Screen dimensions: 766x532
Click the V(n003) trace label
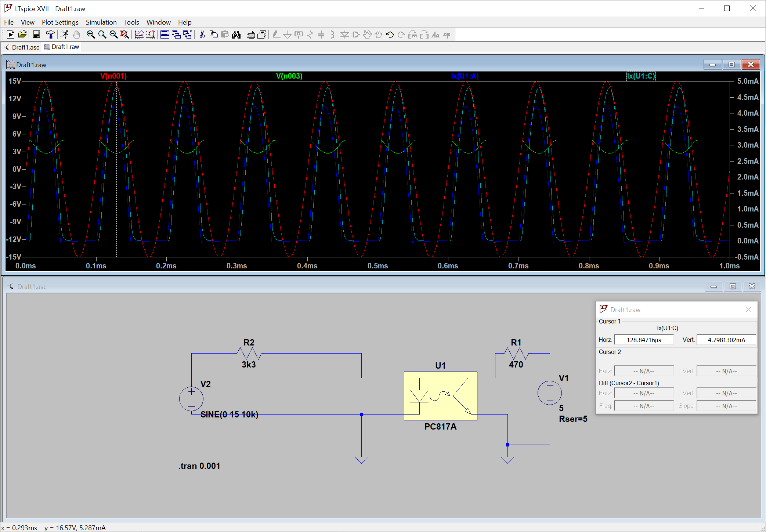point(289,76)
